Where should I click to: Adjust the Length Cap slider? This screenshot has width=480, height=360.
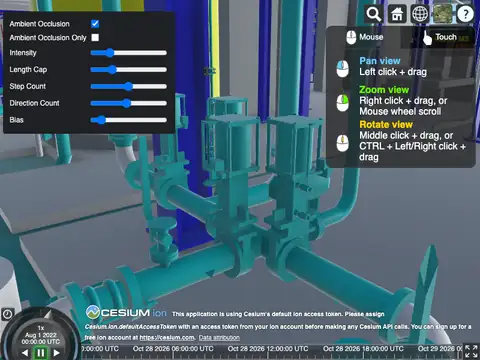129,69
